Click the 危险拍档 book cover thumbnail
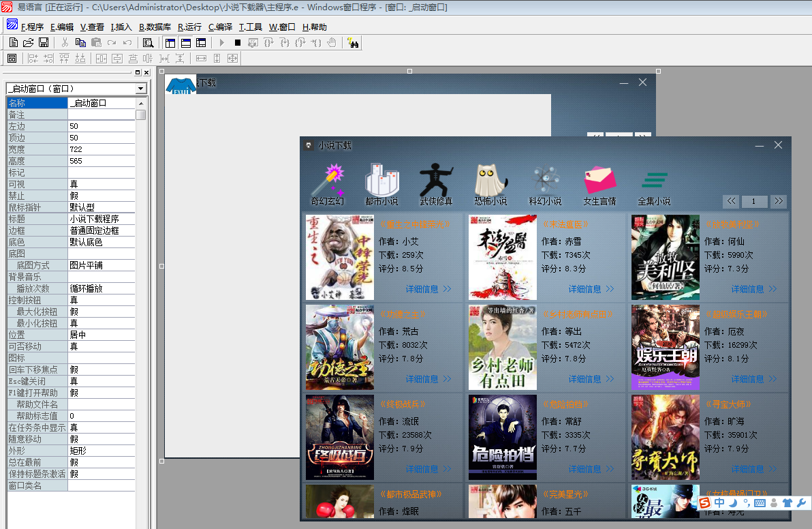Image resolution: width=812 pixels, height=529 pixels. (x=502, y=437)
